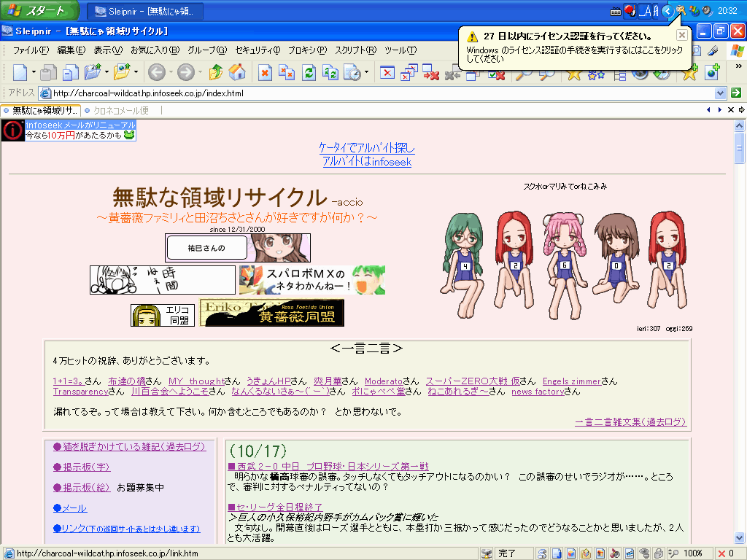The height and width of the screenshot is (560, 747).
Task: Follow the アルバイトはinfoseek link
Action: 367,162
